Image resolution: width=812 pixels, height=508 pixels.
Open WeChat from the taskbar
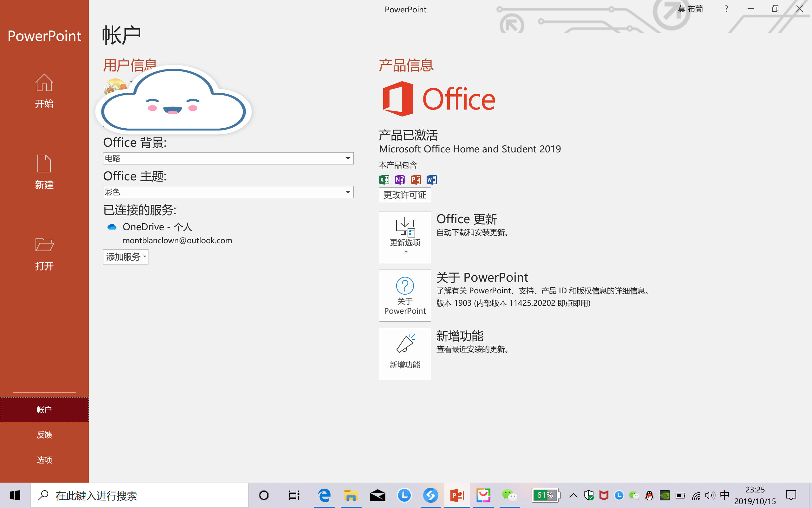pyautogui.click(x=509, y=495)
